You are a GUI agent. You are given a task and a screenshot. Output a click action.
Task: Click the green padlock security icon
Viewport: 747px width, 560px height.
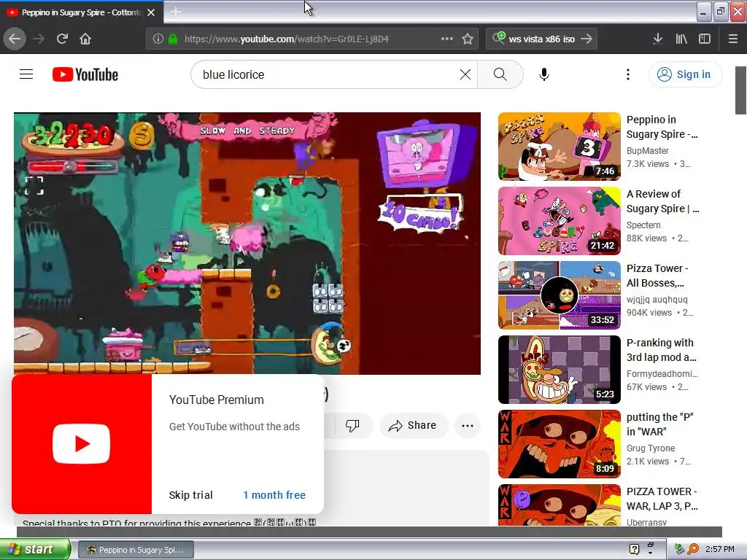point(173,39)
